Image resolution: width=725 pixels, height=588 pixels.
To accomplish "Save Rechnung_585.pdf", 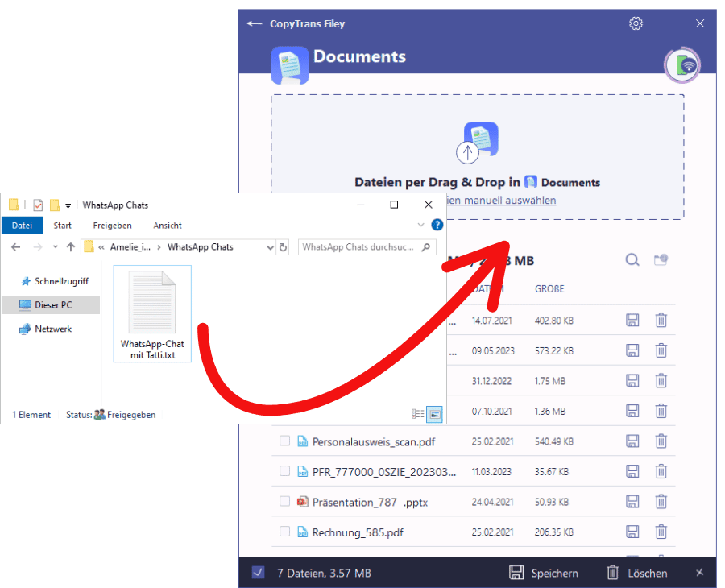I will (x=632, y=532).
